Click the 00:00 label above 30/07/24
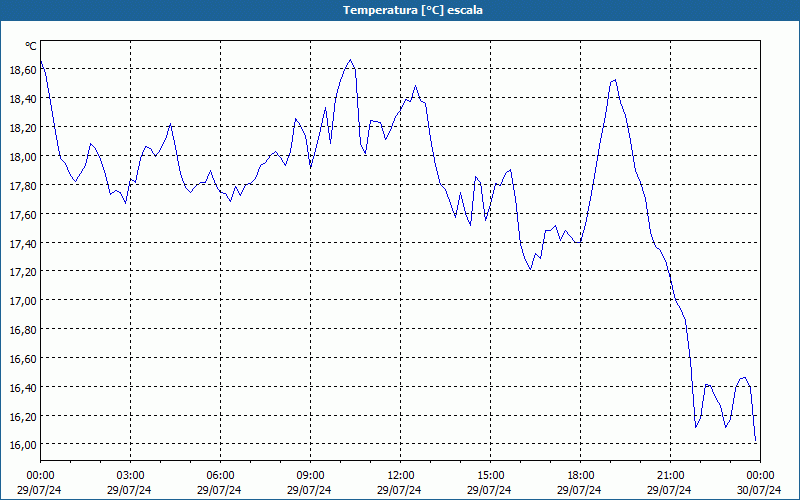Image resolution: width=800 pixels, height=500 pixels. pos(760,476)
